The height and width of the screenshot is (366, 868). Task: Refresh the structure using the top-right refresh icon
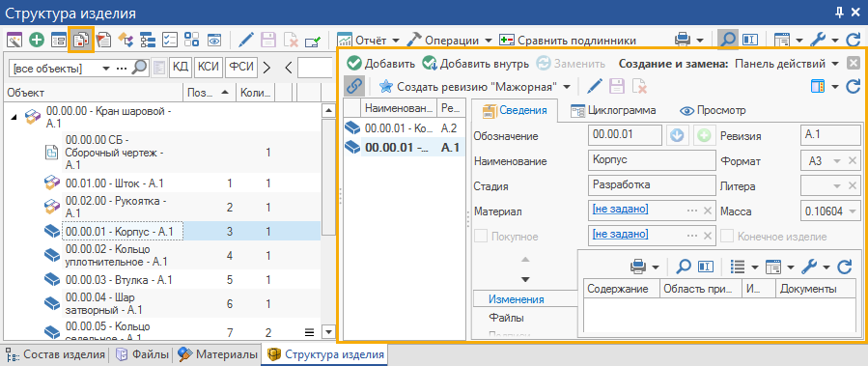pos(854,40)
